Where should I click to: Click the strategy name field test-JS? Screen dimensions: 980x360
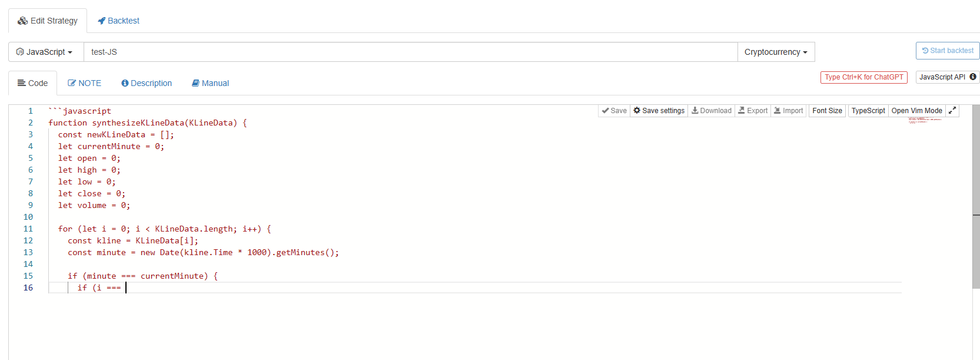(x=410, y=52)
